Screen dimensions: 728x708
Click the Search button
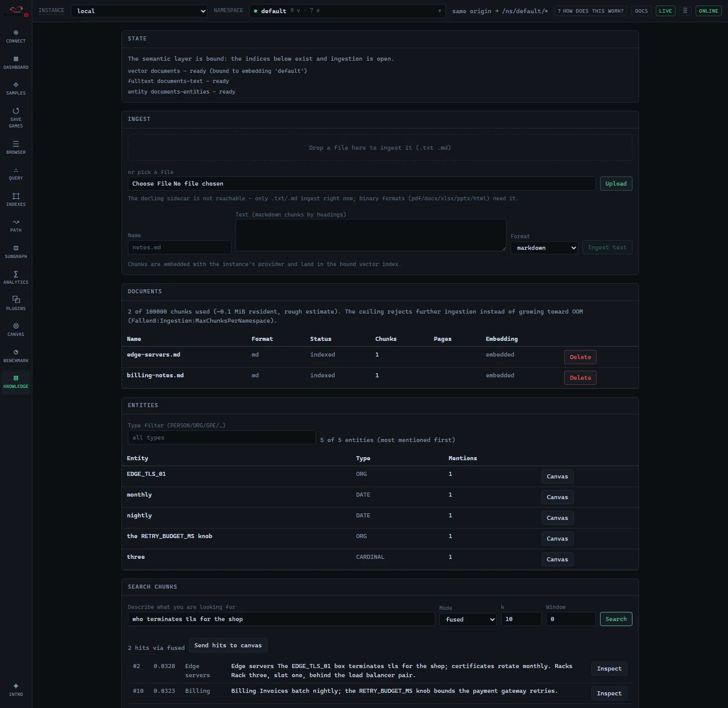tap(616, 619)
